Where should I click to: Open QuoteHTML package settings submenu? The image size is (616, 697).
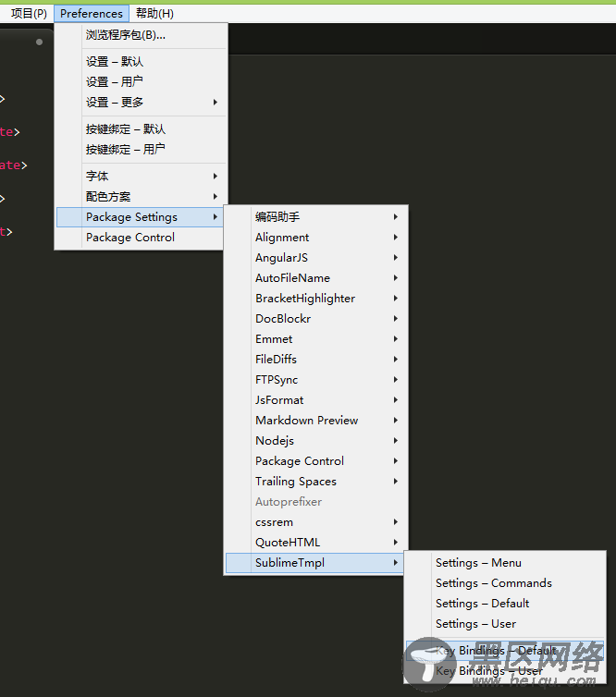(315, 543)
